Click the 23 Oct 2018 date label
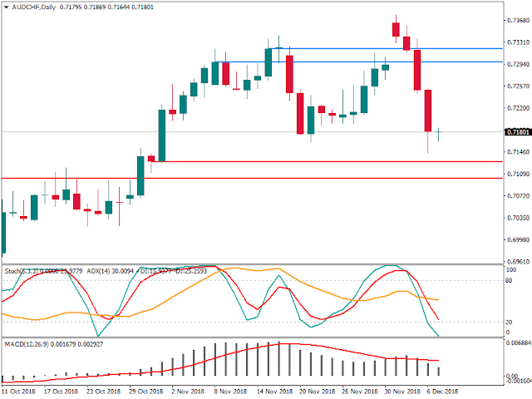The height and width of the screenshot is (399, 532). 103,392
